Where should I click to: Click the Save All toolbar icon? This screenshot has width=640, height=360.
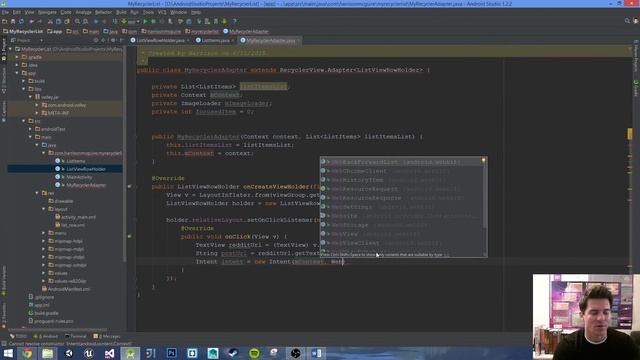pyautogui.click(x=13, y=21)
